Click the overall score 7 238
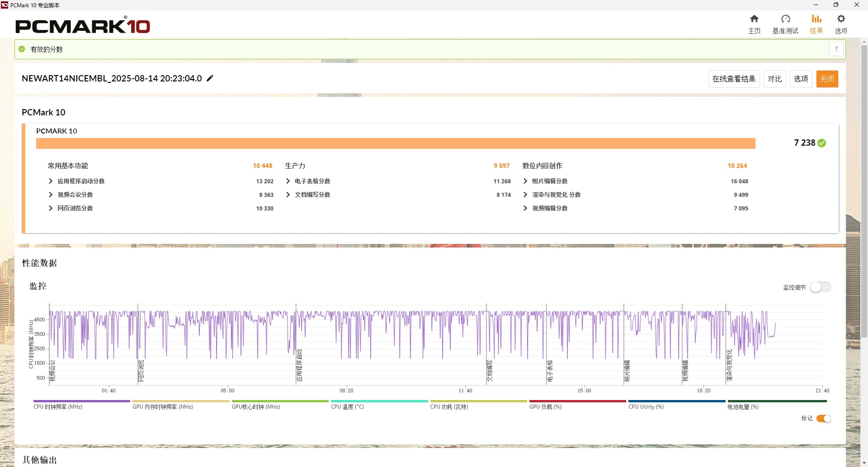This screenshot has height=467, width=868. (x=805, y=143)
